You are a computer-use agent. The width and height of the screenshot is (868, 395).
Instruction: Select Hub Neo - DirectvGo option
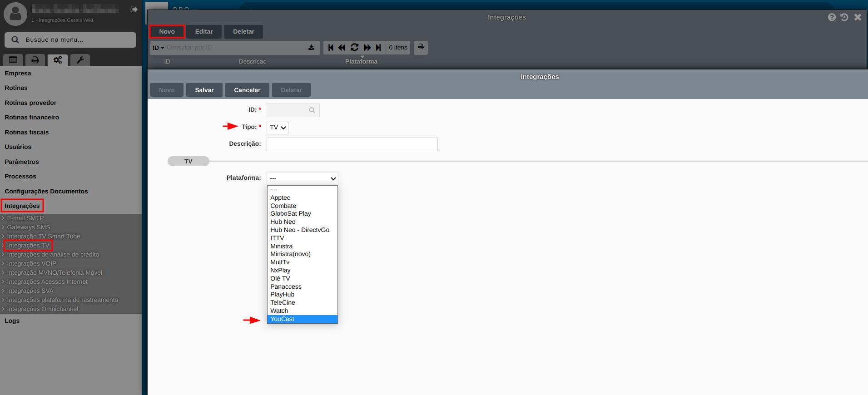tap(303, 230)
